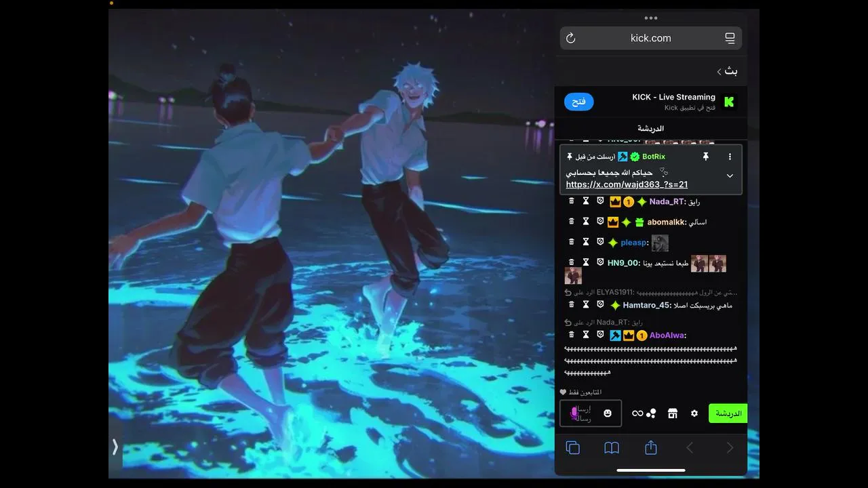This screenshot has width=868, height=488.
Task: Open the emoji picker smiley
Action: pos(608,413)
